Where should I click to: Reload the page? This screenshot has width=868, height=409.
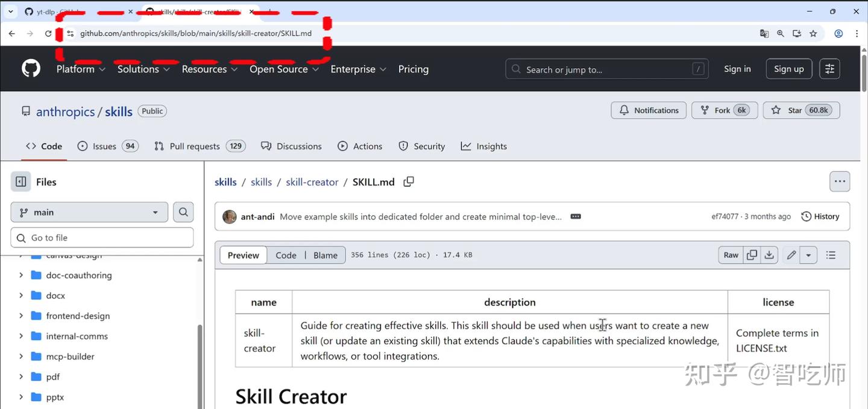point(48,34)
